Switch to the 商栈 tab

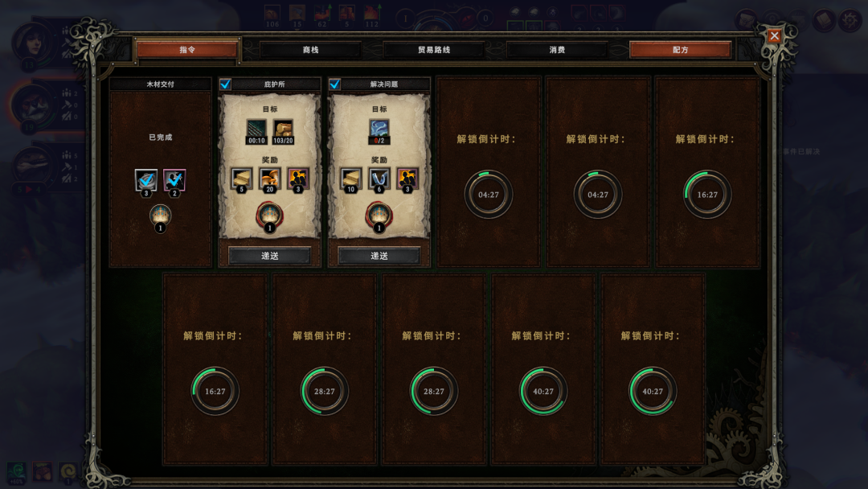(x=310, y=50)
